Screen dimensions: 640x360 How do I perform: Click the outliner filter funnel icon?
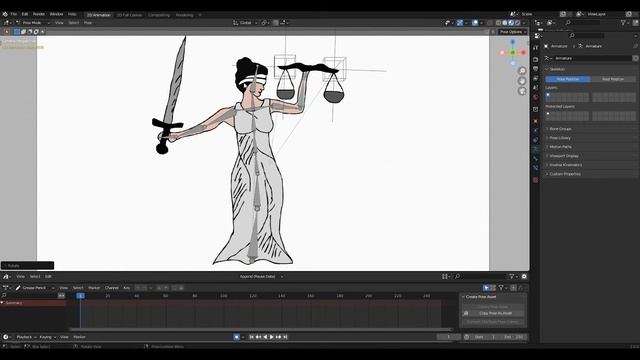click(623, 23)
